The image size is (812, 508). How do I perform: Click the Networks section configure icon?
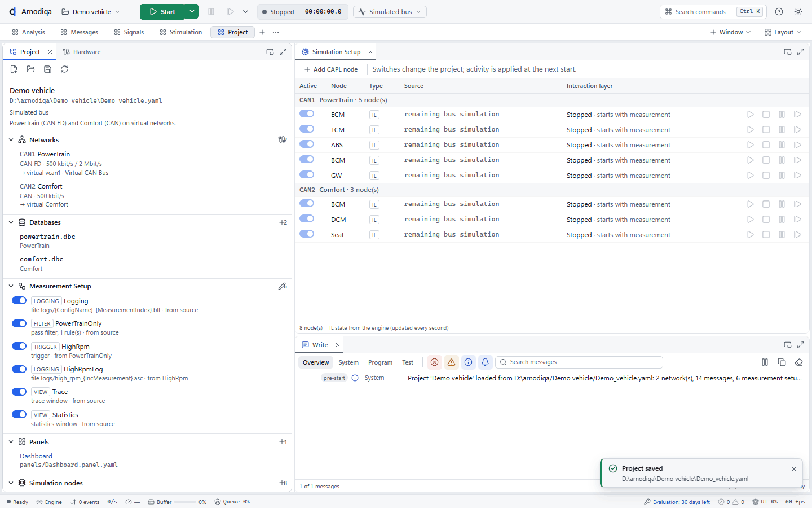[283, 139]
